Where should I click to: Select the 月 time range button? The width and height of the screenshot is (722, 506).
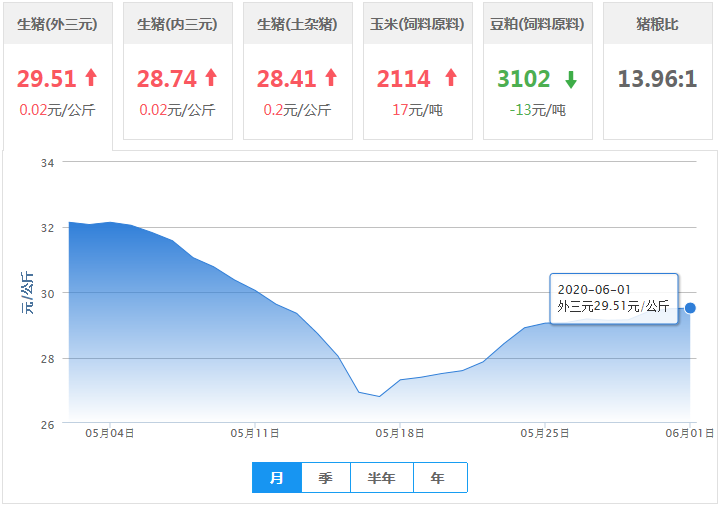click(x=277, y=478)
